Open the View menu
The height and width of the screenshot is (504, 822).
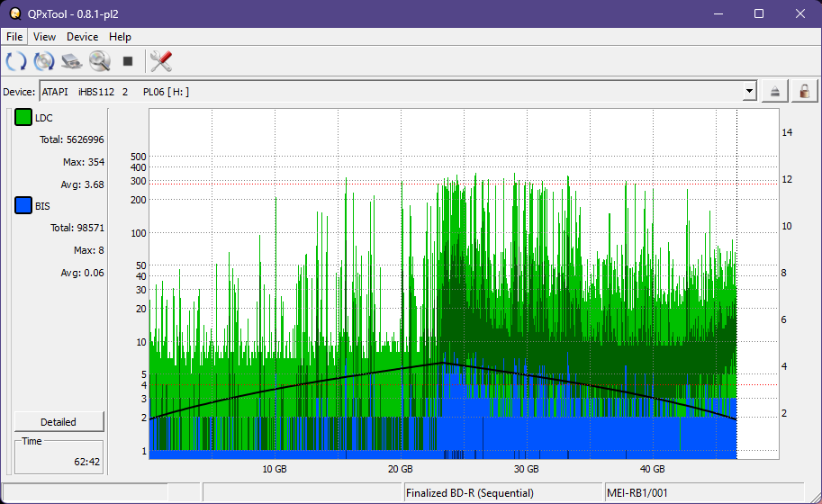[x=44, y=37]
